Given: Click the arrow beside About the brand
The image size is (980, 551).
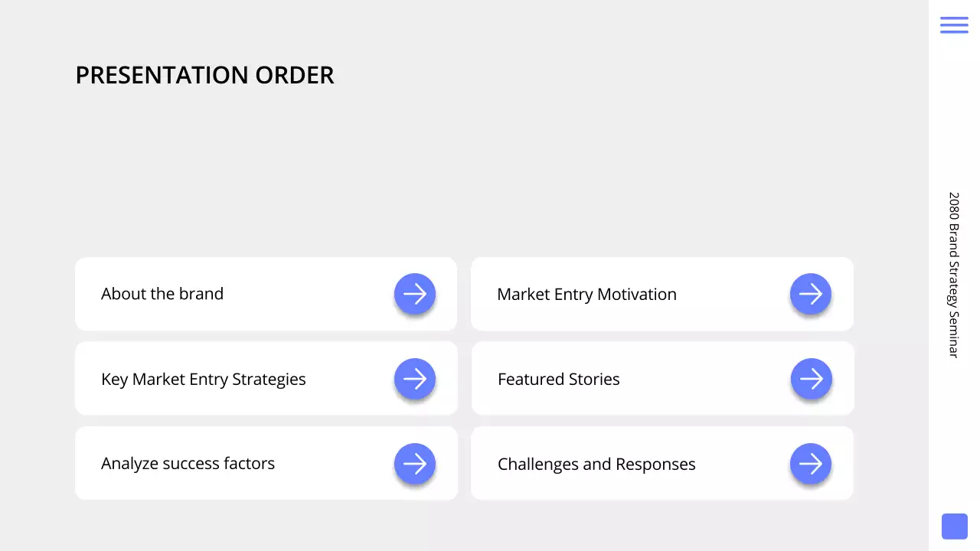Looking at the screenshot, I should [415, 294].
